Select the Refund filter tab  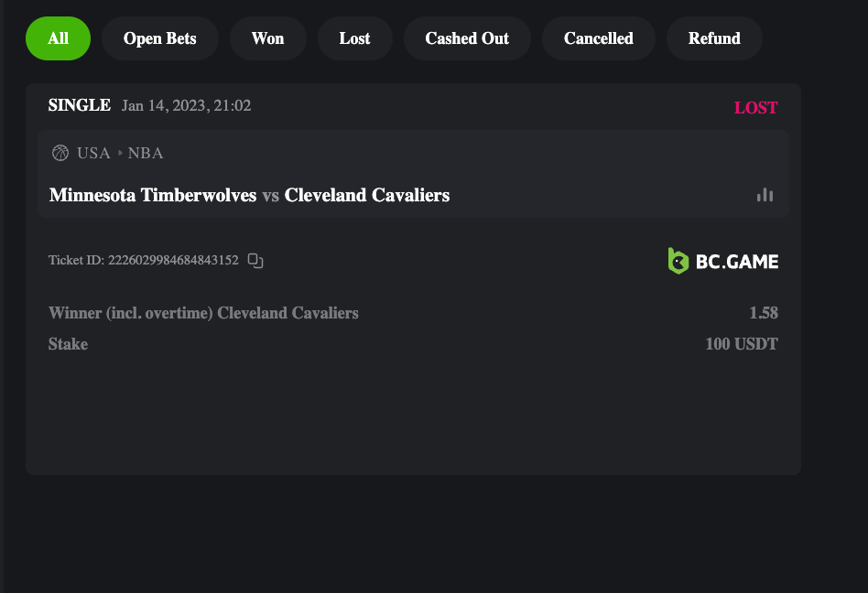coord(714,38)
